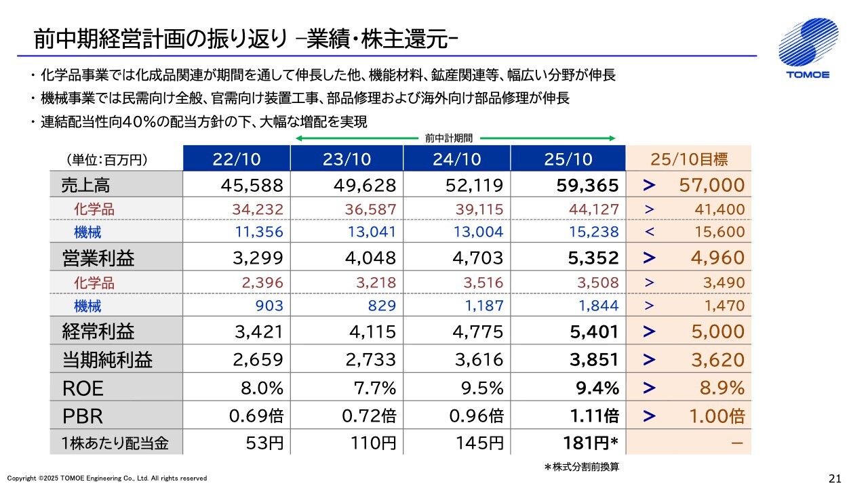Screen dimensions: 868x488
Task: Select the PBR row label
Action: (x=77, y=415)
